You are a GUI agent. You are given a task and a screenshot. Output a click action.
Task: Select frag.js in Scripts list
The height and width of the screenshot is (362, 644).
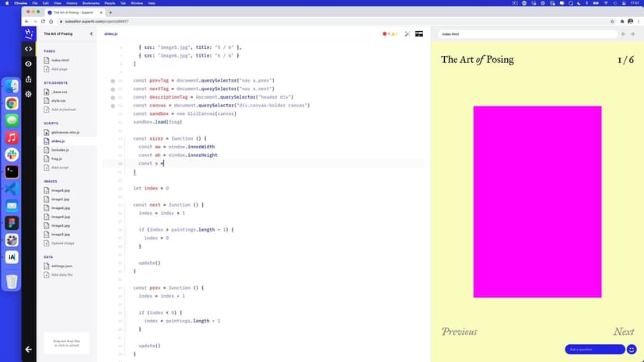[56, 158]
